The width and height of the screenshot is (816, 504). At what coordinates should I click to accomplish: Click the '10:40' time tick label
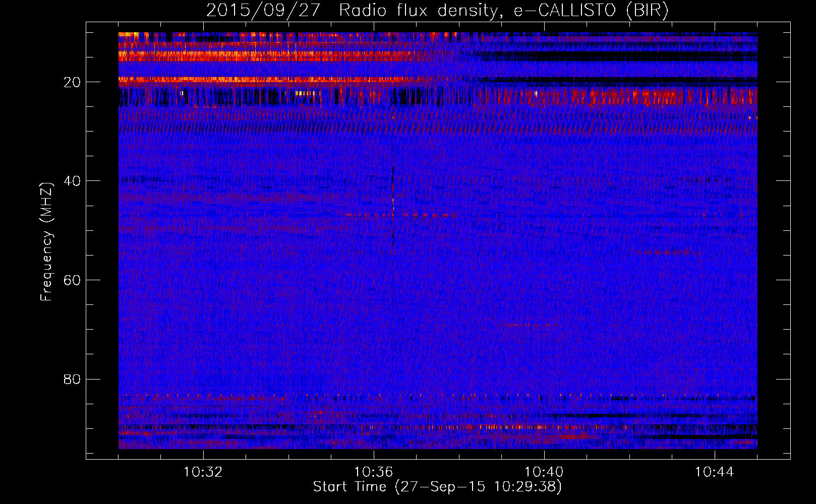pos(544,472)
